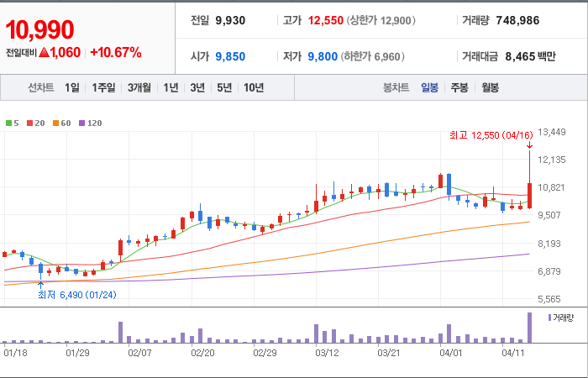Click the 거래대금 value 8,465 백만
Viewport: 588px width, 378px height.
coord(530,56)
